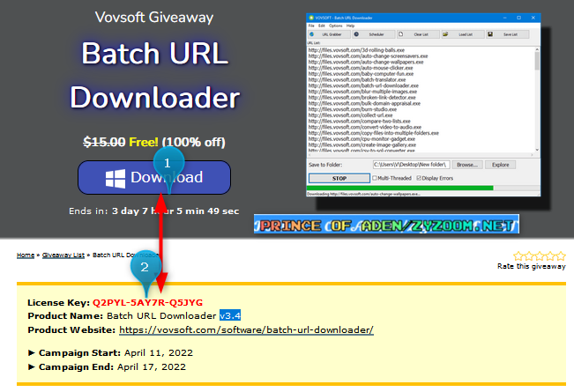Click the vertical scrollbar thumb in URL list
Image resolution: width=574 pixels, height=392 pixels.
click(x=537, y=61)
